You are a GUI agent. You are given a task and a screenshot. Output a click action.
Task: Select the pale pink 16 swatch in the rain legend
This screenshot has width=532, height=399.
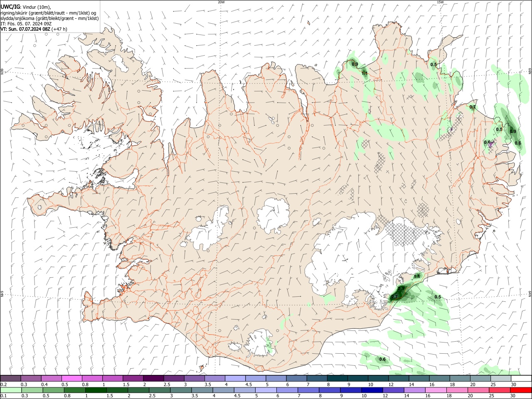[436, 390]
